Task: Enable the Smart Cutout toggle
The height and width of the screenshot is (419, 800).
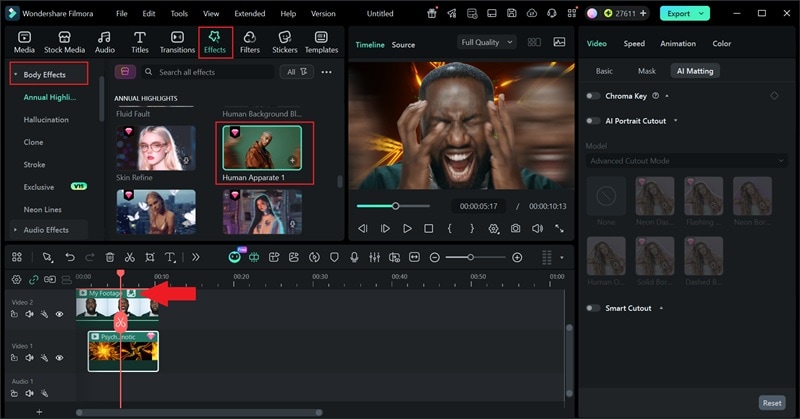Action: coord(593,308)
